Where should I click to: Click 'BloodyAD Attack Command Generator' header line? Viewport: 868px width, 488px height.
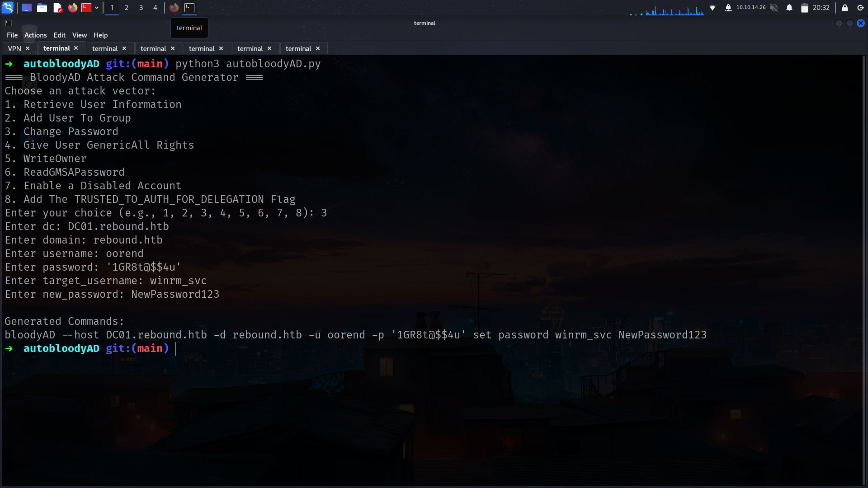point(134,77)
